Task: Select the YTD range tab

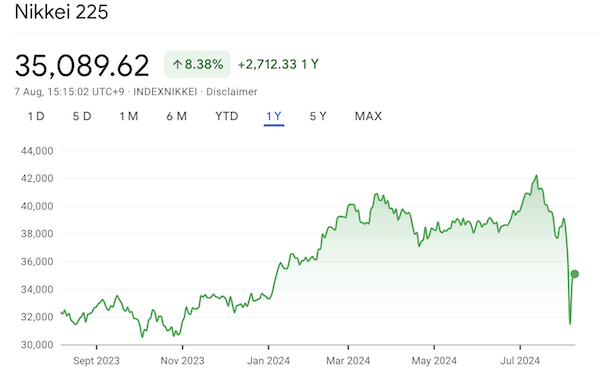Action: click(227, 116)
